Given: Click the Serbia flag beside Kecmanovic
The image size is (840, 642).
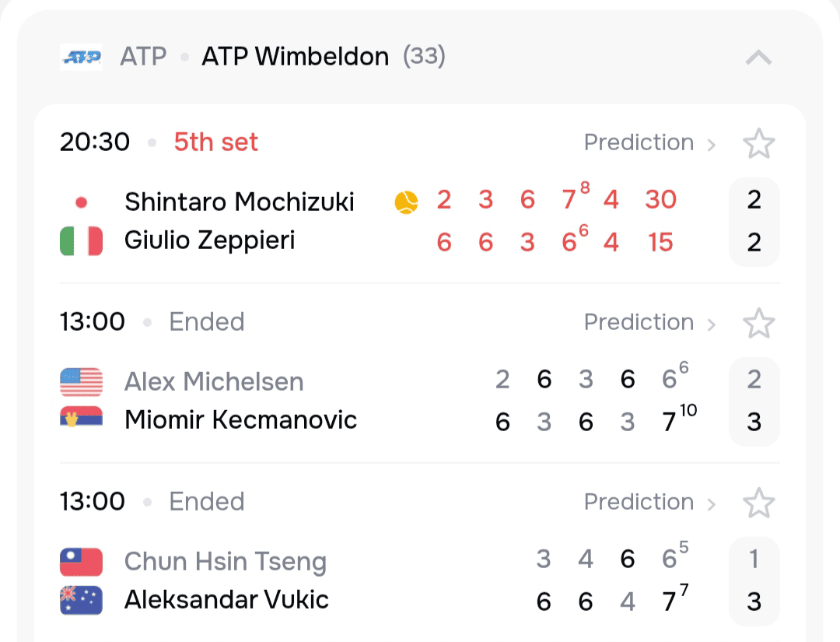Looking at the screenshot, I should pyautogui.click(x=81, y=419).
